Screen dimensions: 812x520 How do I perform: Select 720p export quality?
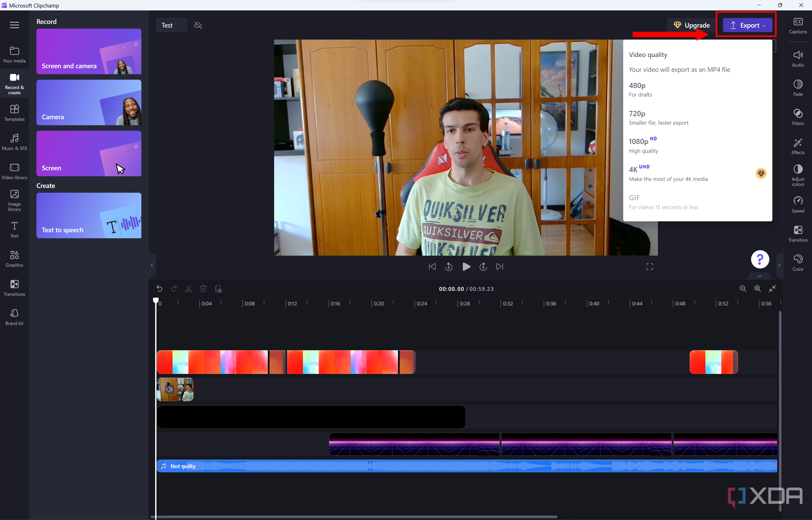point(697,117)
